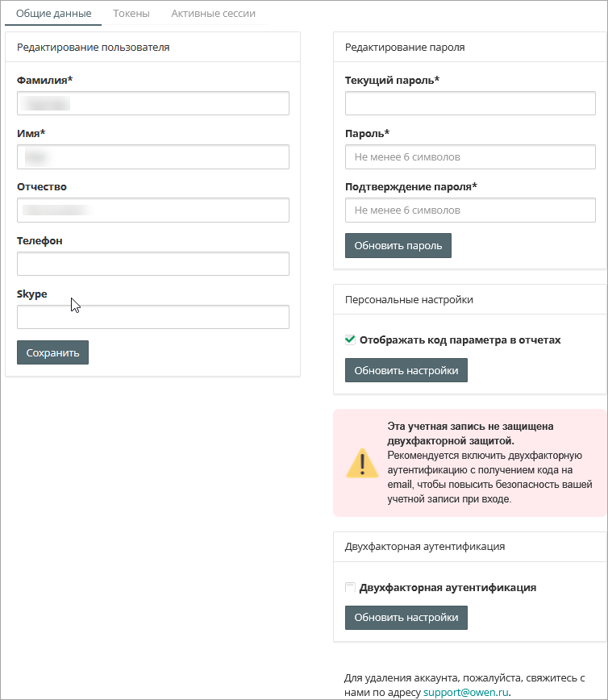Focus the 'Skype' text box
The width and height of the screenshot is (608, 700).
(152, 317)
